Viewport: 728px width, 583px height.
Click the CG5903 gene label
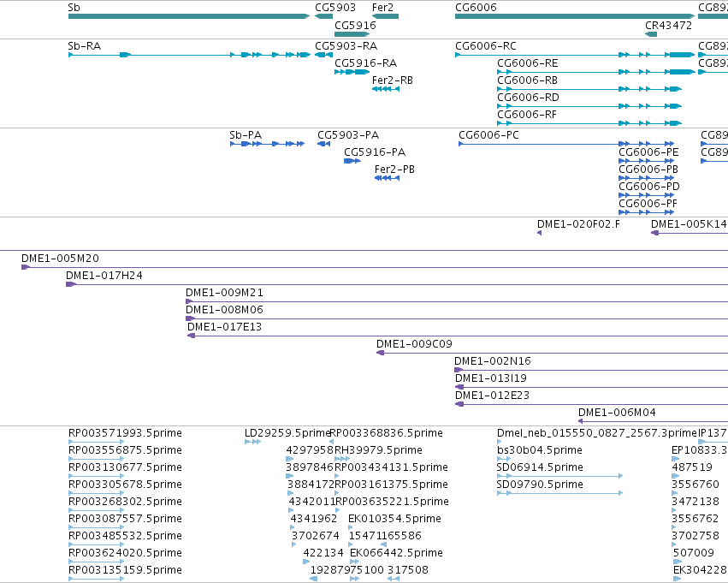[x=335, y=8]
